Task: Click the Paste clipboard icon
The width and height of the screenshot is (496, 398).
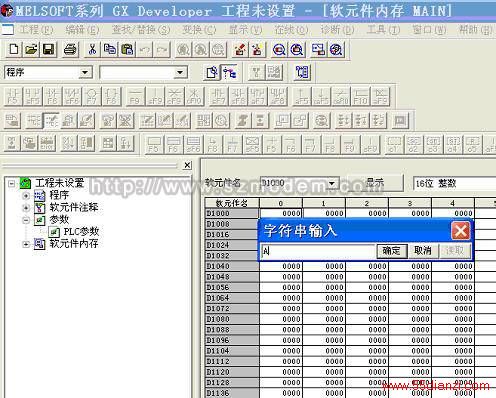Action: [x=127, y=50]
